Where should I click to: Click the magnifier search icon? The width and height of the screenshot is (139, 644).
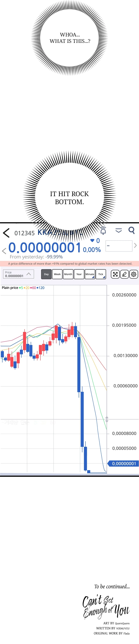pos(132,230)
